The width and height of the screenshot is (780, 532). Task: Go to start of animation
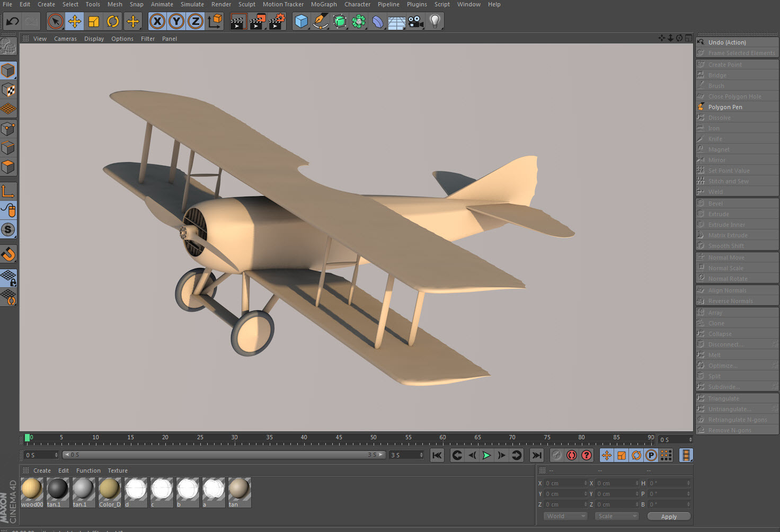click(x=437, y=455)
